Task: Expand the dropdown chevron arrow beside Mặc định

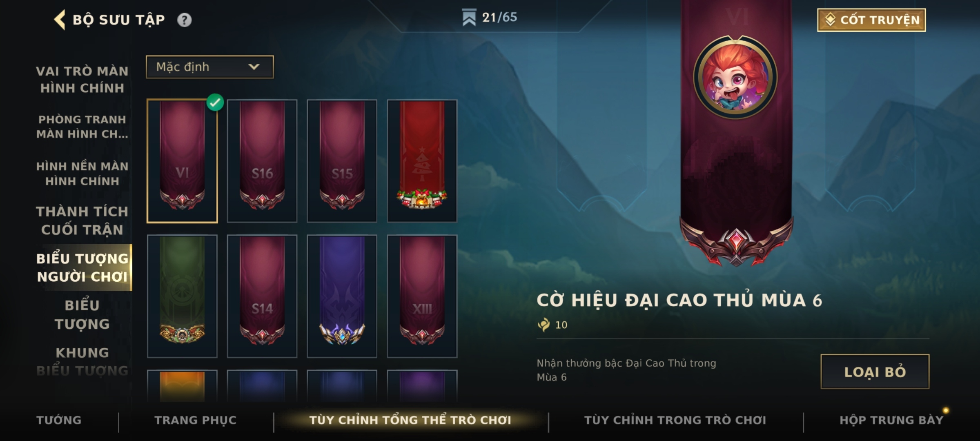Action: [x=254, y=67]
